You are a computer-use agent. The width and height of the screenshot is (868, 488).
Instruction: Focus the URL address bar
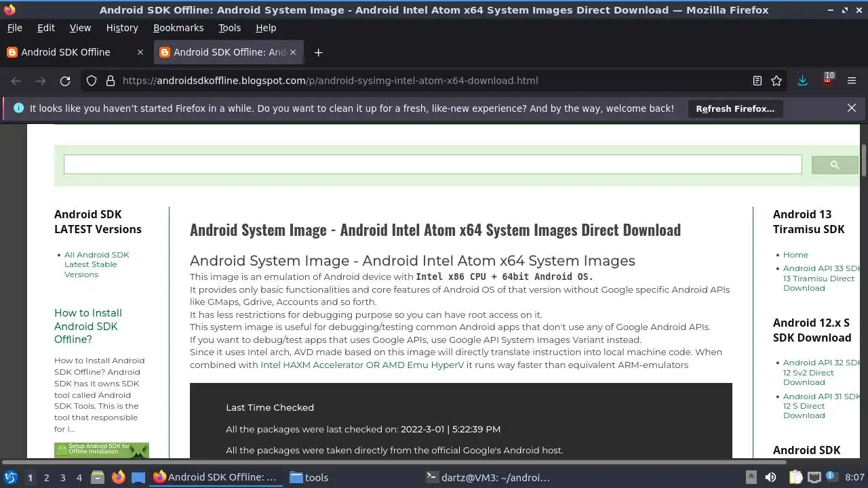434,81
